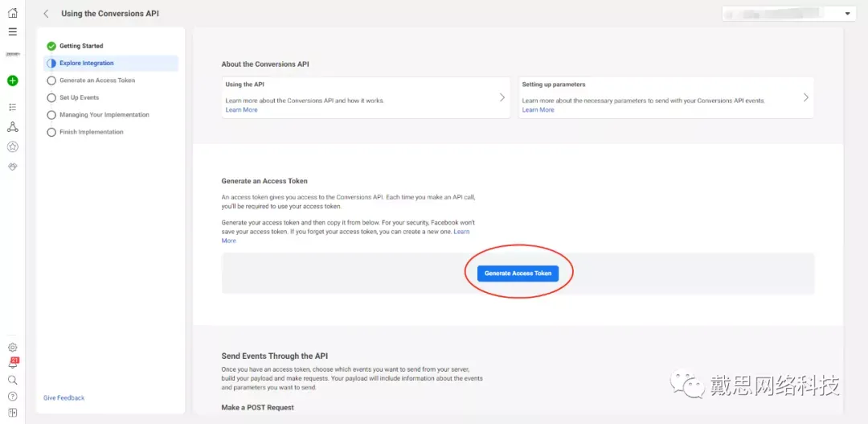Click Learn More link in access token text
The image size is (868, 424).
click(x=461, y=232)
